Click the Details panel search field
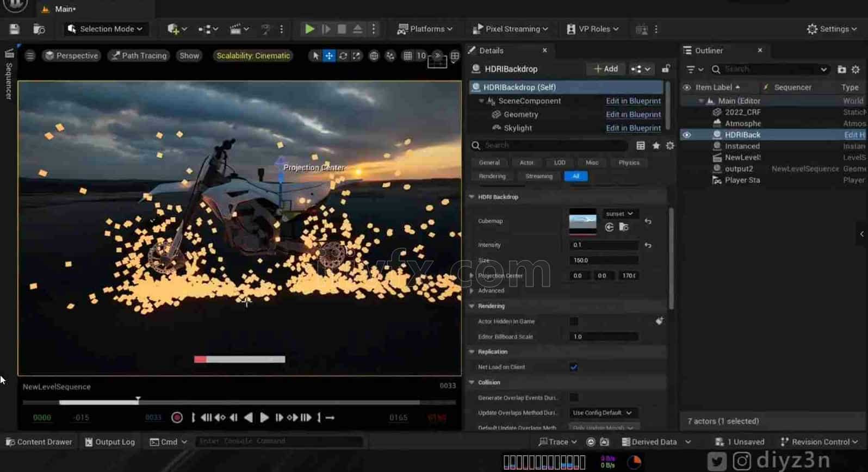This screenshot has width=868, height=472. point(549,145)
